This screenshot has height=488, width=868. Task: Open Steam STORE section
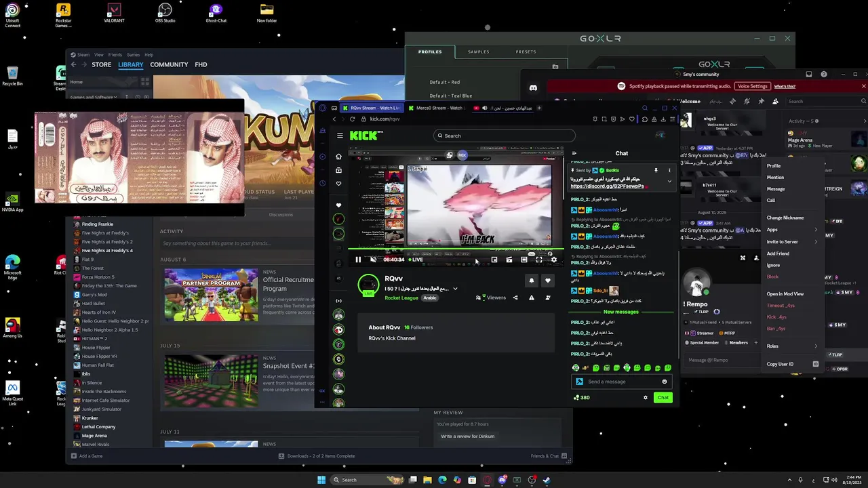click(102, 64)
